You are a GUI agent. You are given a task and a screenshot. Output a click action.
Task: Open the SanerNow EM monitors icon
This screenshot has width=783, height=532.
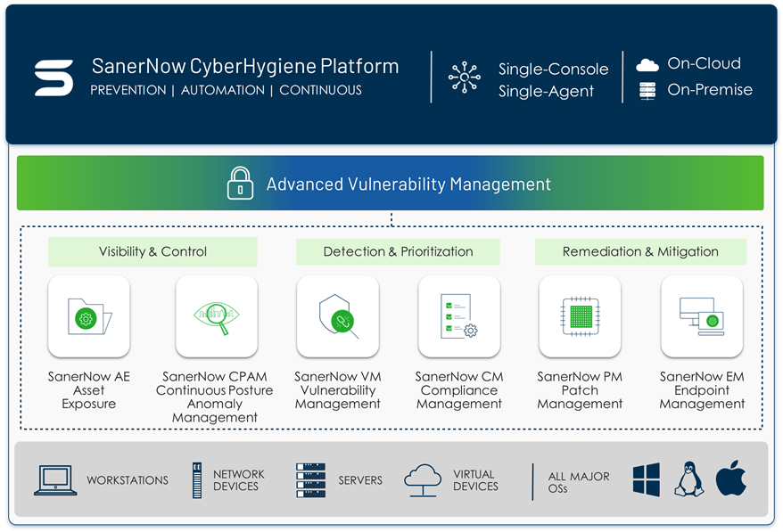702,316
